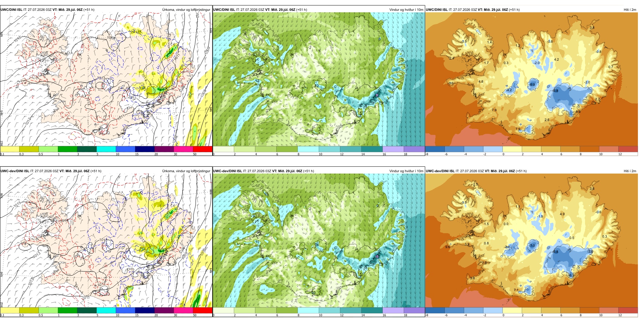Click the 'Úrkoma, vindur og loftþrýstingur' title in the UWC panel
Image resolution: width=644 pixels, height=322 pixels.
pos(186,10)
